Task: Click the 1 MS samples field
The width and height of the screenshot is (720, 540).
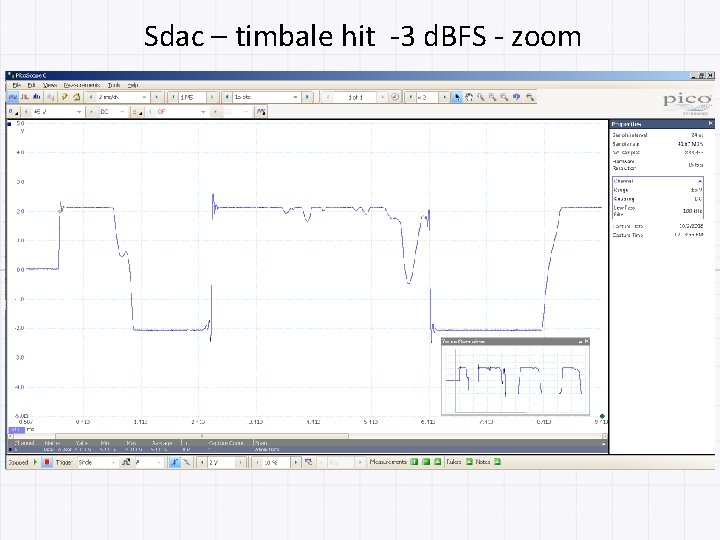Action: click(192, 97)
